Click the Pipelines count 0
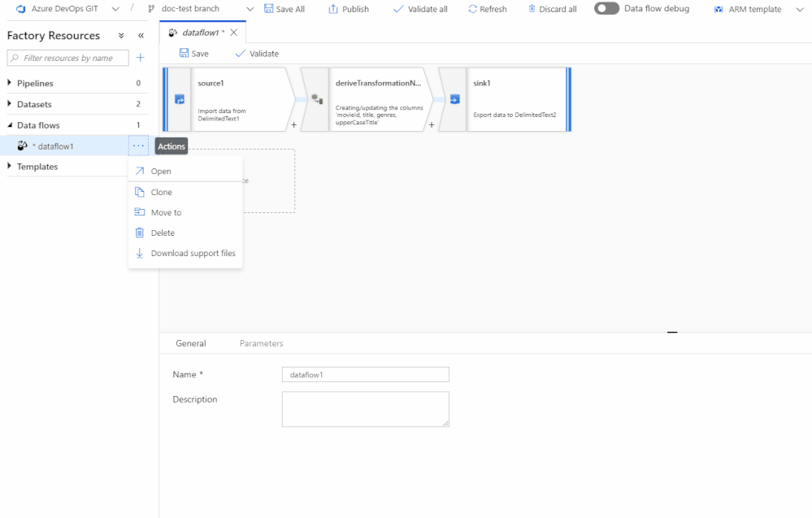Screen dimensions: 812x518 pyautogui.click(x=138, y=83)
